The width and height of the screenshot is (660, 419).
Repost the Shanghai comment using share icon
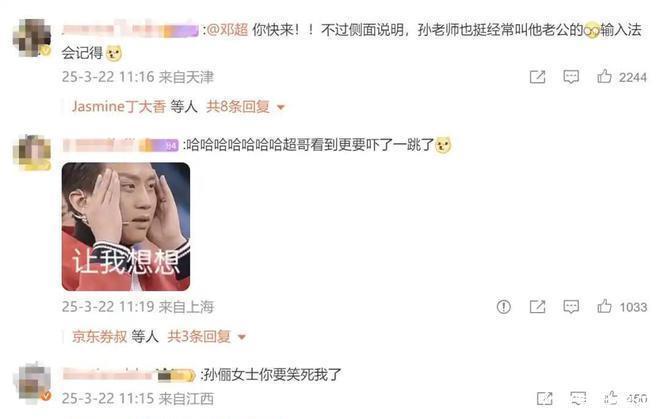(x=538, y=307)
